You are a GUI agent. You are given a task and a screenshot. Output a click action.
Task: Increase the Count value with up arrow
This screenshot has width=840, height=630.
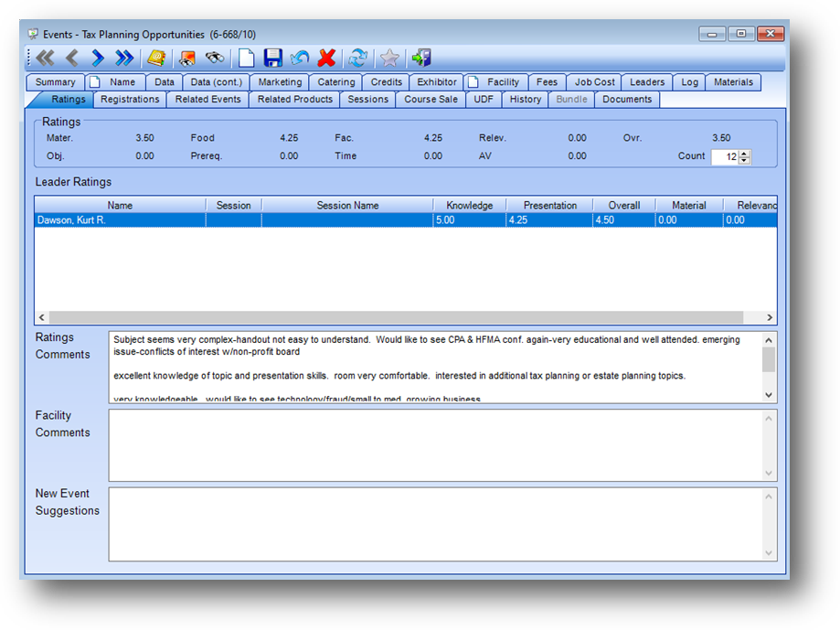click(744, 154)
